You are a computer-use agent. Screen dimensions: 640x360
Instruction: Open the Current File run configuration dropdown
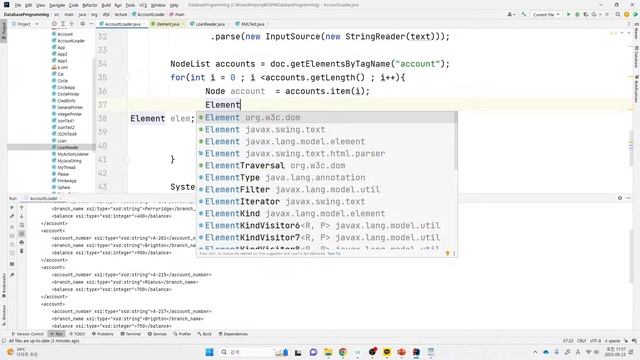546,14
